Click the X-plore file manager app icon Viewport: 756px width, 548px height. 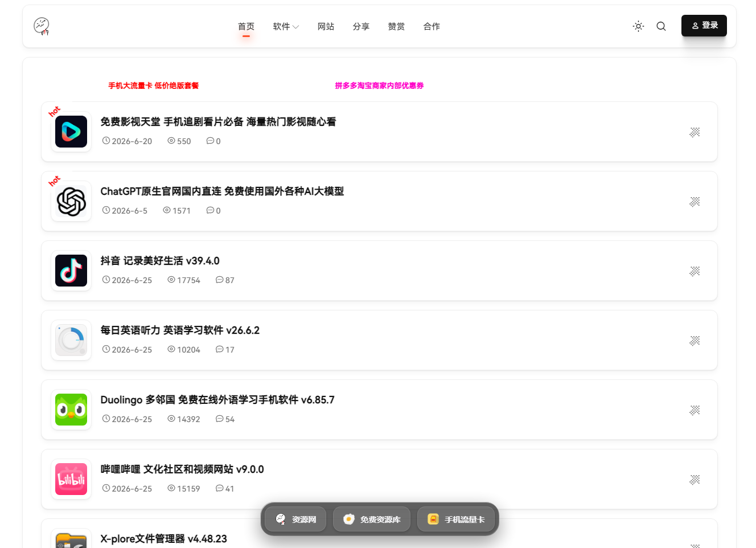coord(71,539)
